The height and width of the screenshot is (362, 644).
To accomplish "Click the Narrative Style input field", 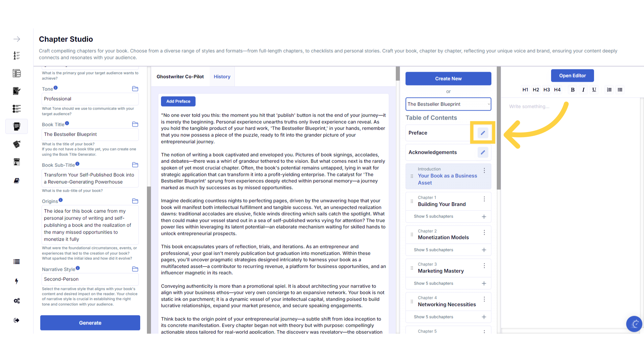I will 90,279.
